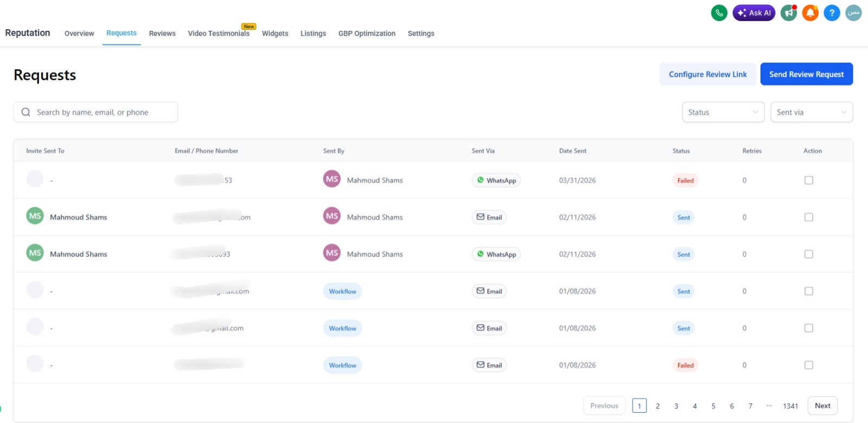868x423 pixels.
Task: Click the Previous page button
Action: coord(604,406)
